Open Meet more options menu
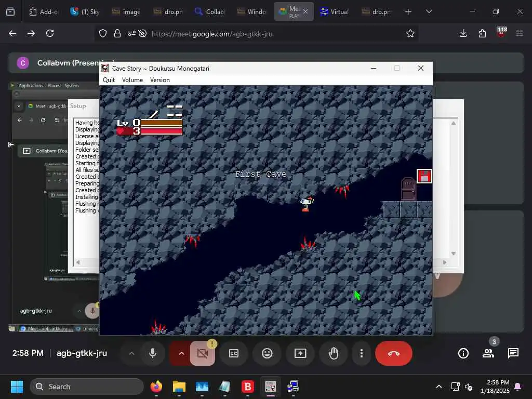 click(362, 353)
